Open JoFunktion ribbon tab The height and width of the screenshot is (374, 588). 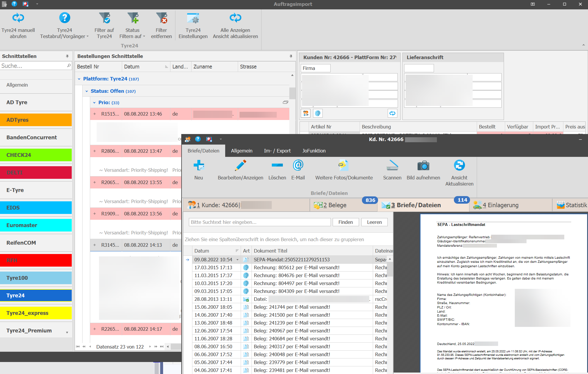pos(314,151)
